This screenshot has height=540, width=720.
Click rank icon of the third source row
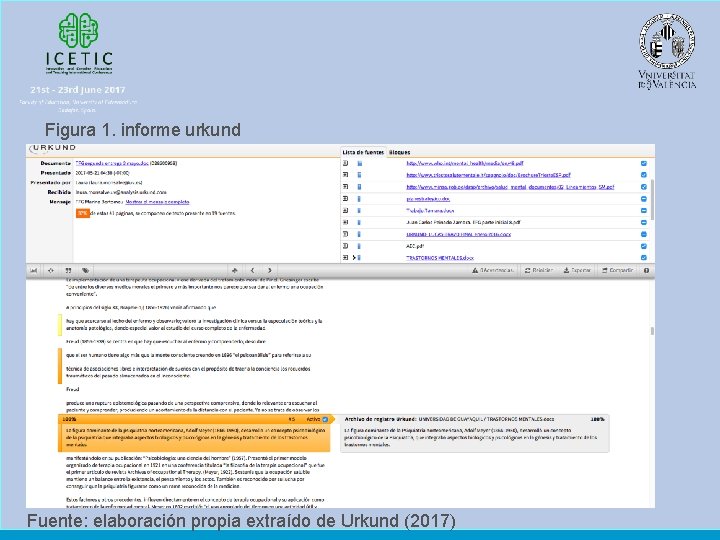pyautogui.click(x=345, y=187)
